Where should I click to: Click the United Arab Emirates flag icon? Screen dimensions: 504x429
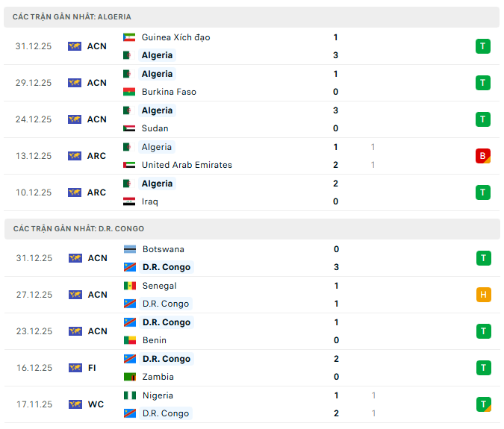click(128, 165)
